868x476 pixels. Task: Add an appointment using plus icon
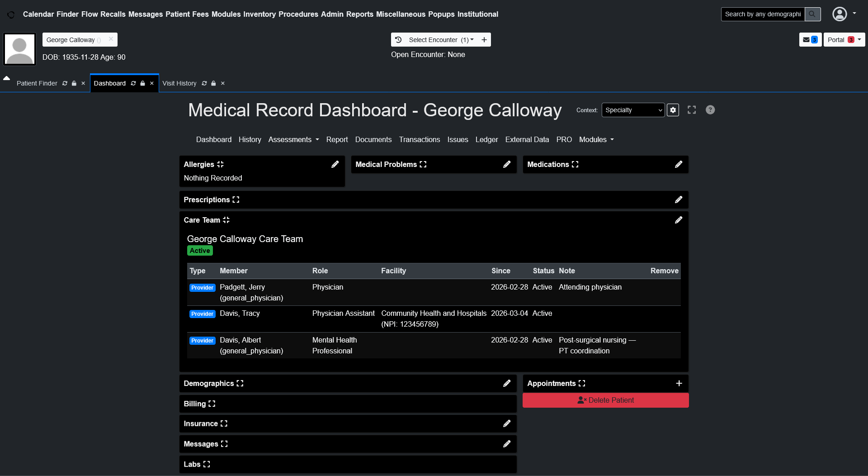(x=679, y=384)
